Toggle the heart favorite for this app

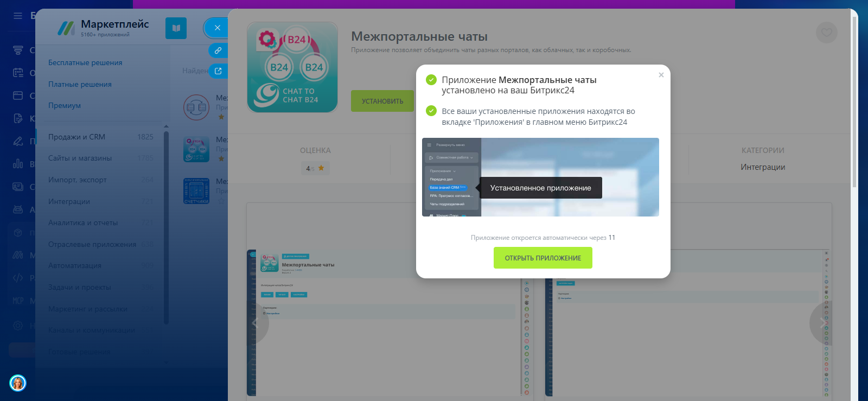click(826, 33)
